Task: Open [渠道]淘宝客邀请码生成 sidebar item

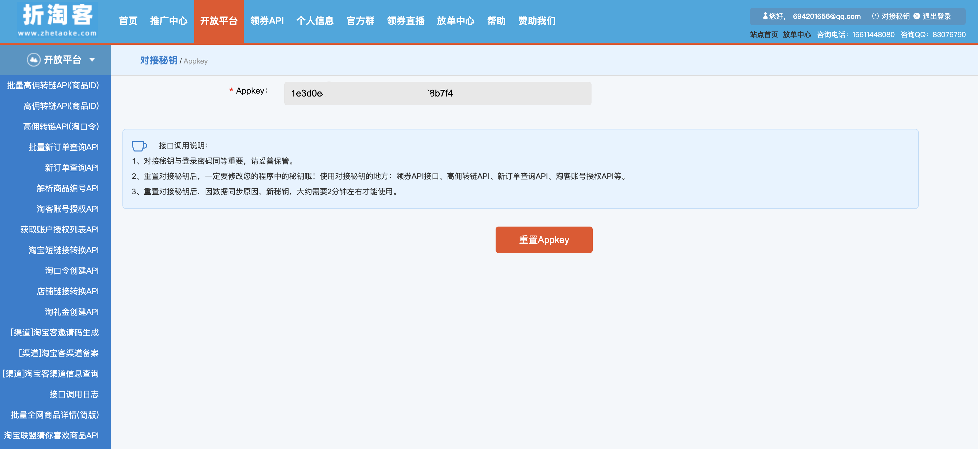Action: (x=54, y=332)
